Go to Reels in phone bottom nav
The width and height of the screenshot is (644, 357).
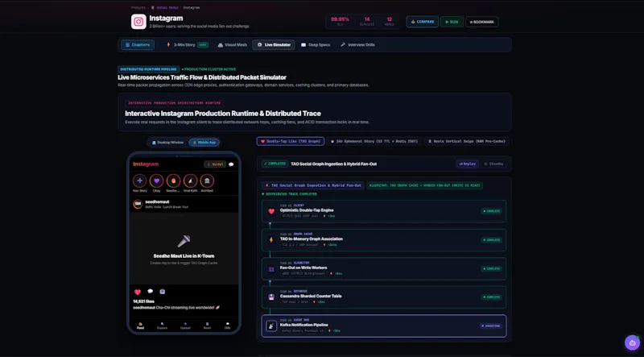(208, 326)
